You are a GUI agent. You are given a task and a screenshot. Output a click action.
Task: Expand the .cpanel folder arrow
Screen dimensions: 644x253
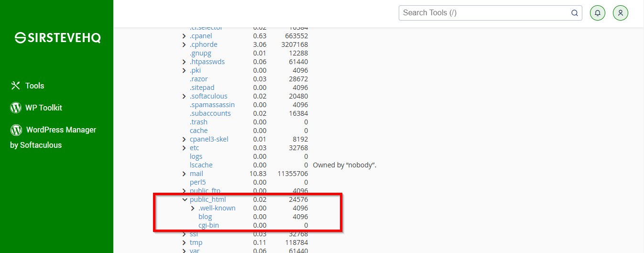click(185, 36)
